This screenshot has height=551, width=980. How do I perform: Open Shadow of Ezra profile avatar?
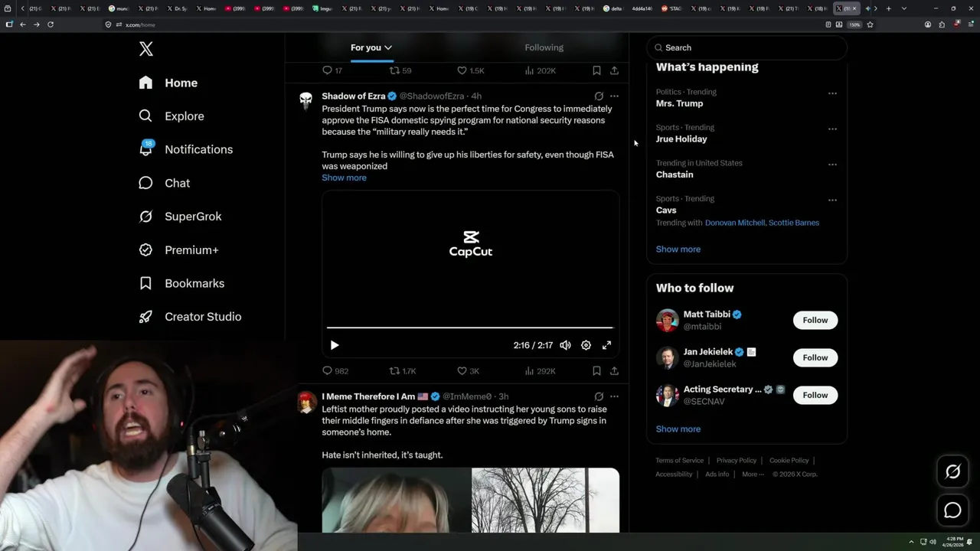coord(306,101)
